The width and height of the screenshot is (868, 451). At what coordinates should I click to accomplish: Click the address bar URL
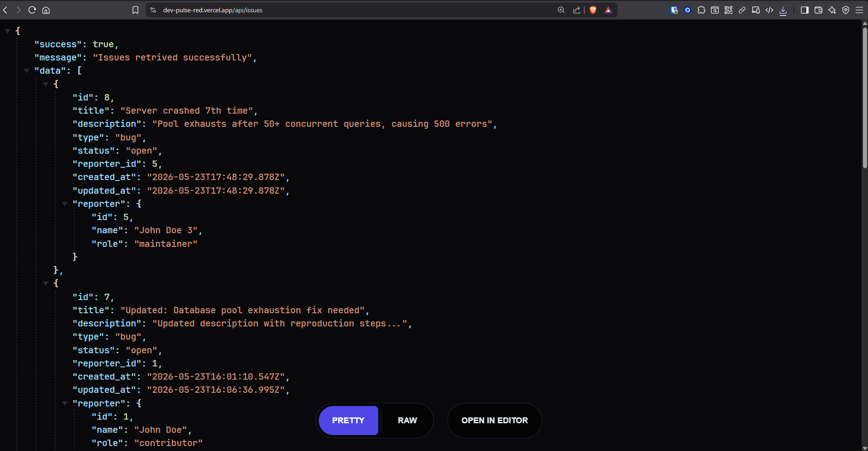(213, 10)
